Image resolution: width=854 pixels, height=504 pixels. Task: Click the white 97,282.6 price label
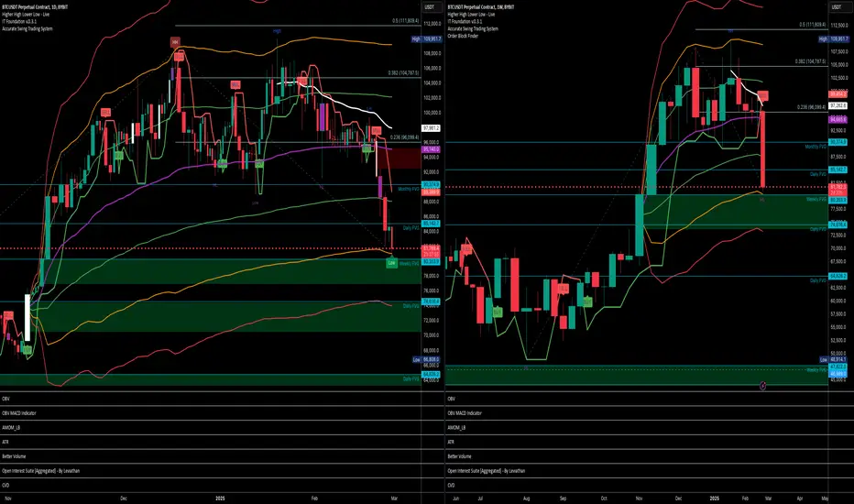click(x=838, y=105)
